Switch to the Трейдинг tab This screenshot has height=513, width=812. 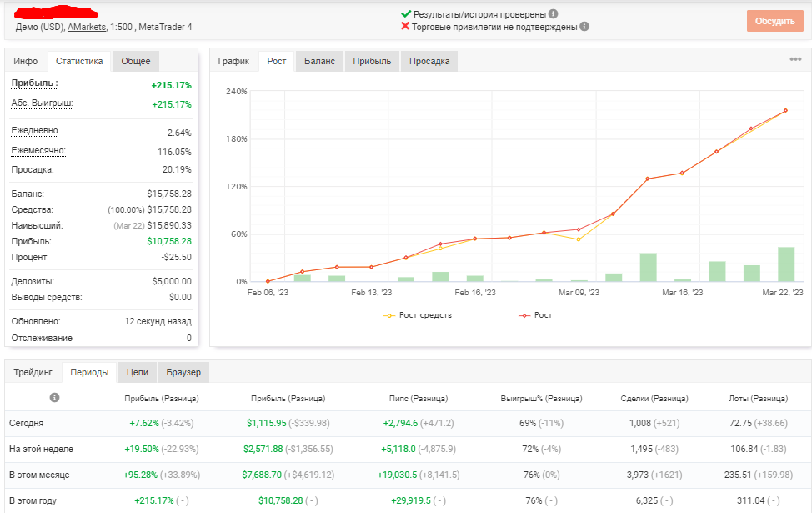[x=33, y=373]
